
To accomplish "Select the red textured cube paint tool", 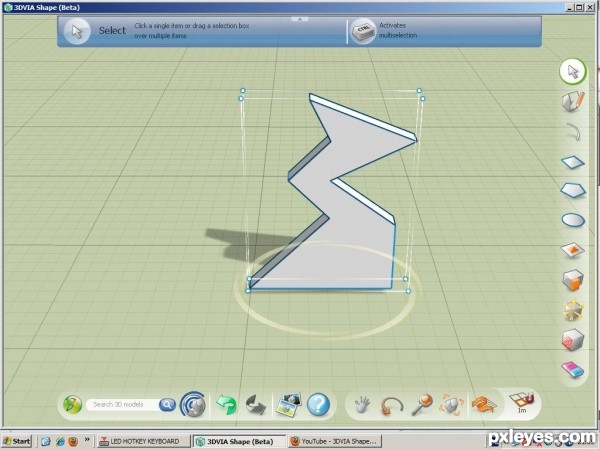I will pyautogui.click(x=573, y=340).
